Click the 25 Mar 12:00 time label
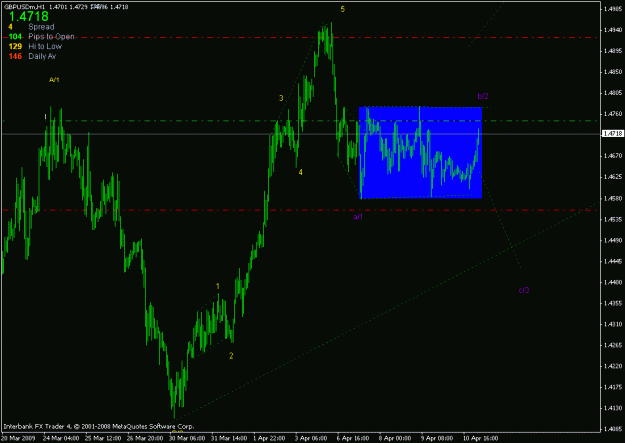 point(103,438)
